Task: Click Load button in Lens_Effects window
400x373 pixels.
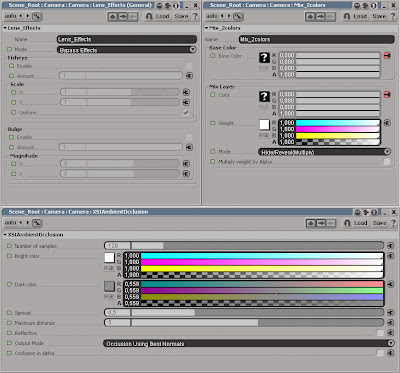Action: pos(163,16)
